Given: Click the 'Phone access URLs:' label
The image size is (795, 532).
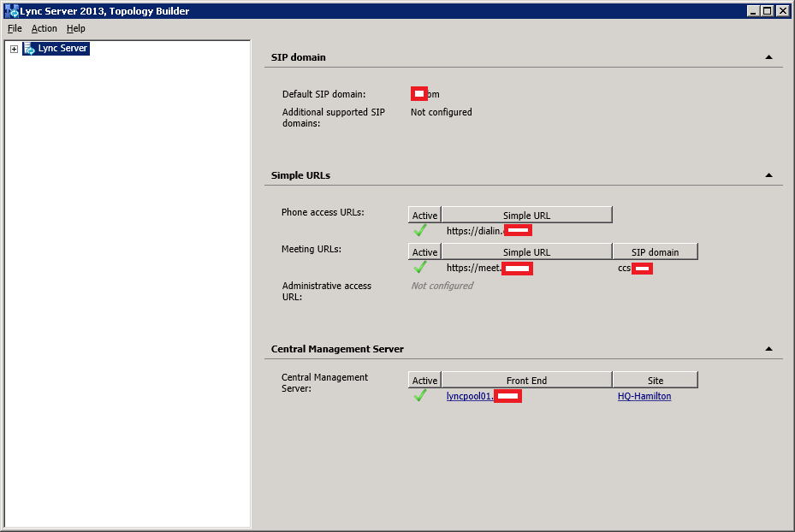Looking at the screenshot, I should coord(323,212).
